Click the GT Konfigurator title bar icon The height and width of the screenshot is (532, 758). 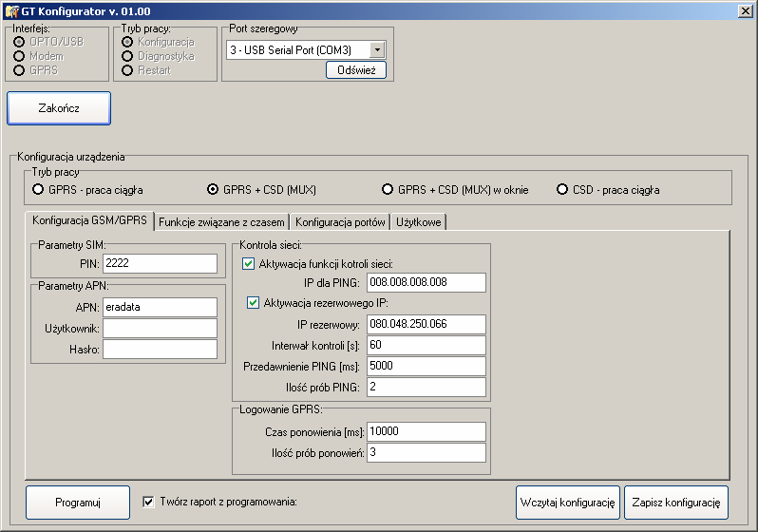click(x=12, y=10)
